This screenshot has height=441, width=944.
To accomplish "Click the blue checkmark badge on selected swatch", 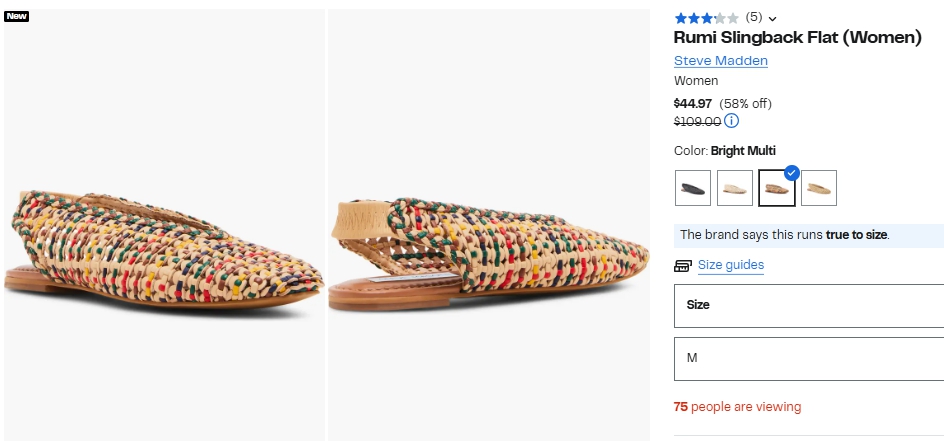I will click(x=792, y=172).
